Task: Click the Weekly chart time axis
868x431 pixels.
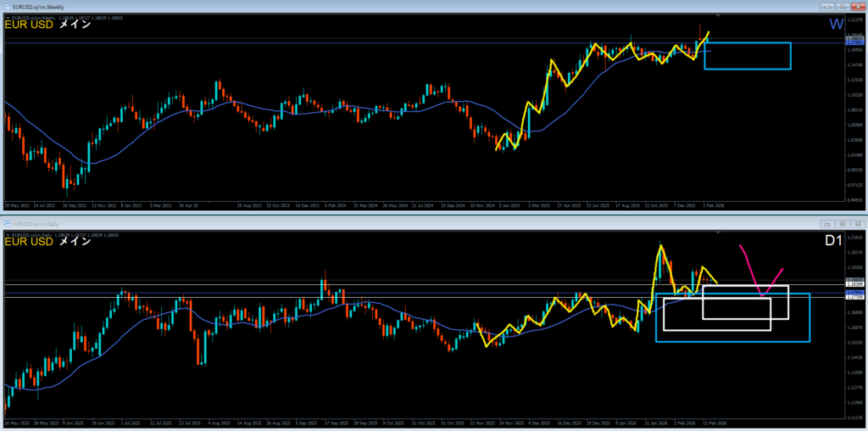Action: tap(339, 206)
